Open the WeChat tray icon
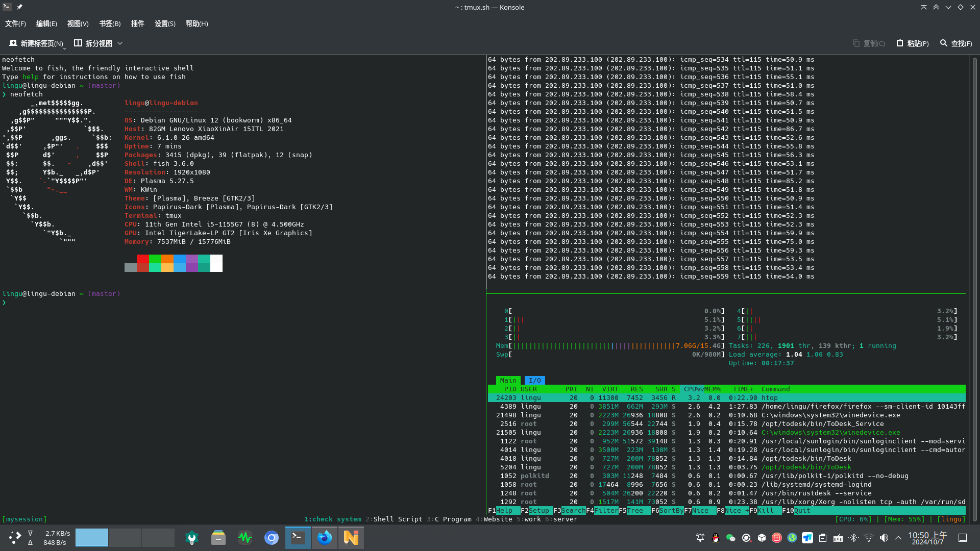 click(x=731, y=538)
